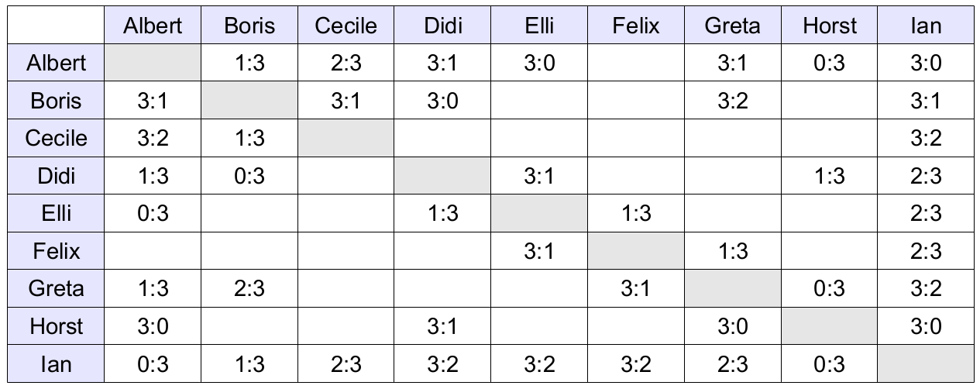Select Horst vs Didi result 3:1
Image resolution: width=980 pixels, height=389 pixels.
442,326
